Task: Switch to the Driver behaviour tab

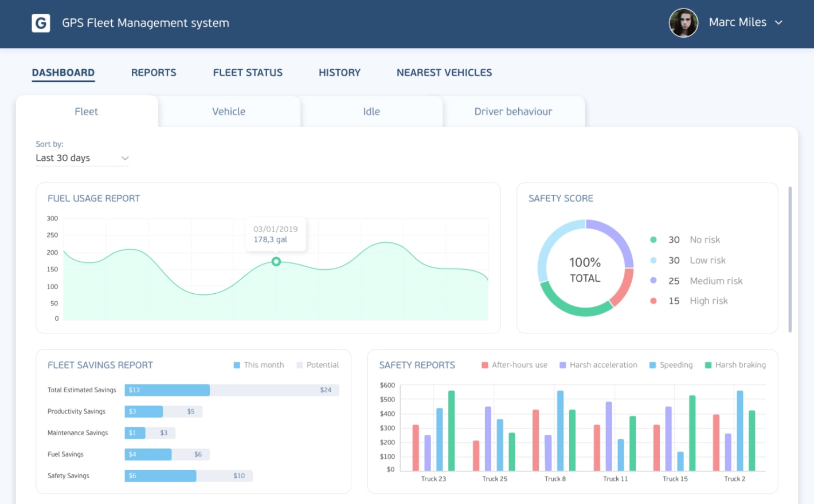Action: pos(513,111)
